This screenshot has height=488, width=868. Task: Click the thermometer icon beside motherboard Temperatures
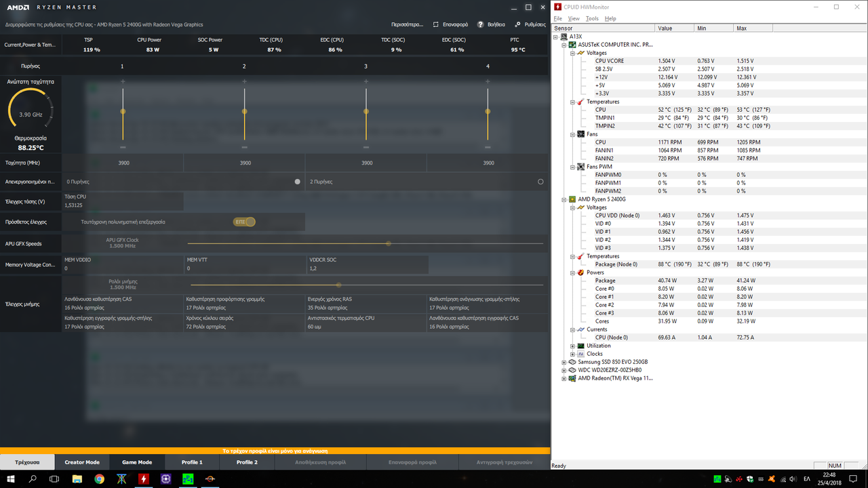point(580,102)
